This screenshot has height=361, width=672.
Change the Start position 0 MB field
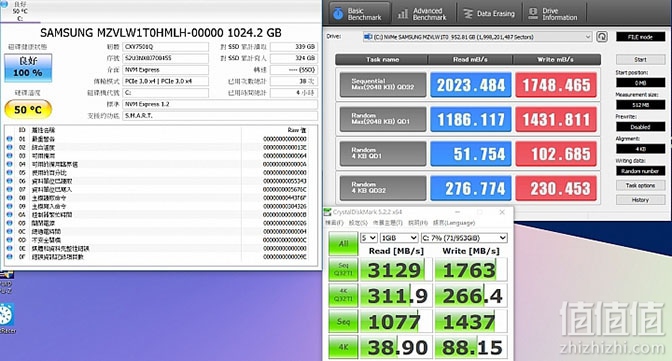[x=640, y=82]
